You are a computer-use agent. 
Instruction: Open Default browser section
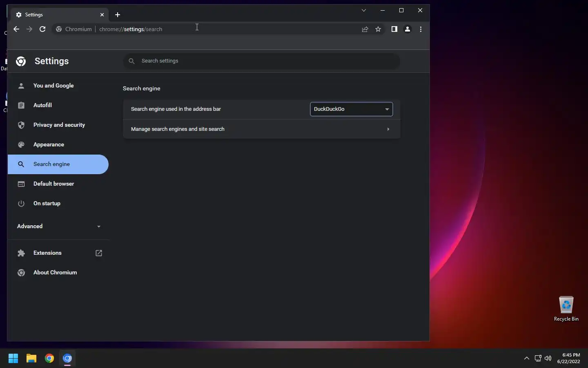[x=58, y=184]
